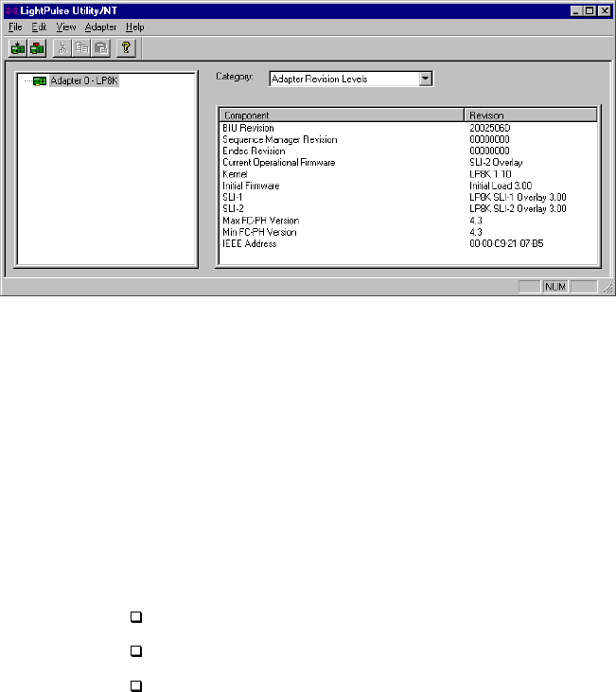616x692 pixels.
Task: Select the IEEE Address row
Action: click(x=409, y=243)
